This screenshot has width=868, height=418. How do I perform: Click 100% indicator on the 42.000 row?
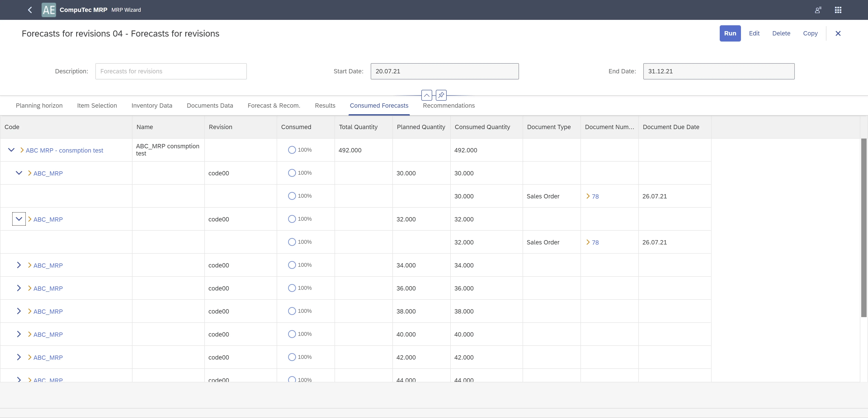tap(292, 357)
